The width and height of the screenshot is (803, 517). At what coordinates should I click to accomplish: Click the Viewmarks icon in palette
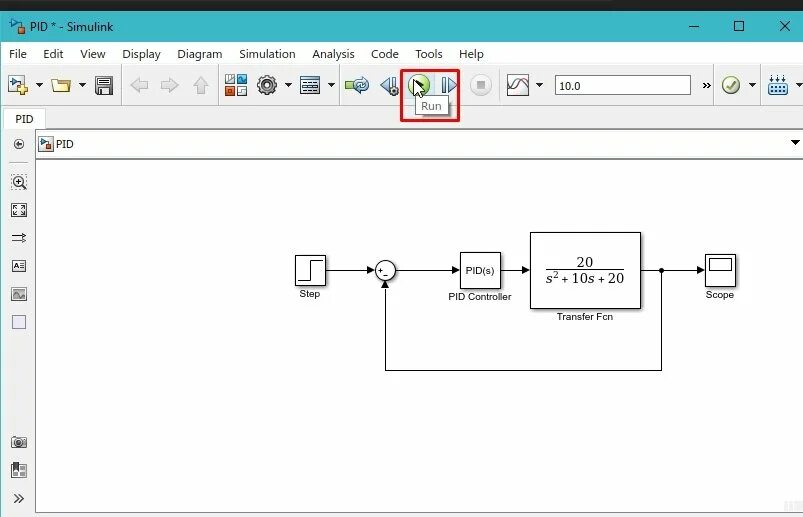[x=19, y=470]
